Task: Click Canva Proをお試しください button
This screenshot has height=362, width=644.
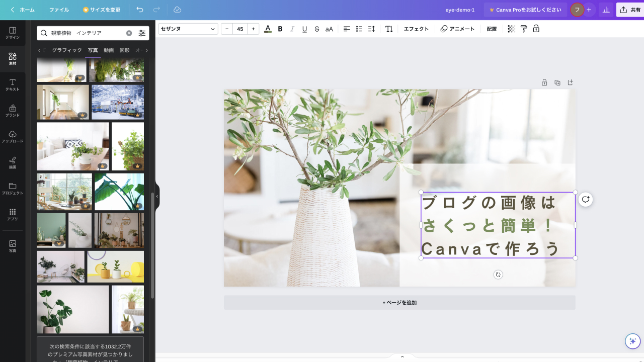Action: pyautogui.click(x=525, y=10)
